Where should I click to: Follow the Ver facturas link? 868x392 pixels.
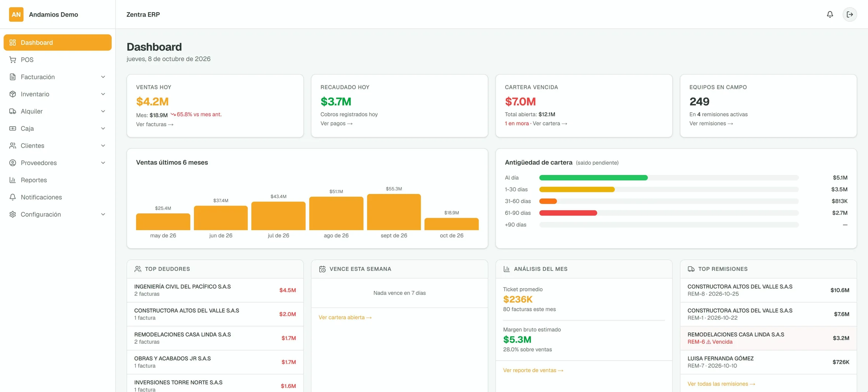click(x=155, y=124)
